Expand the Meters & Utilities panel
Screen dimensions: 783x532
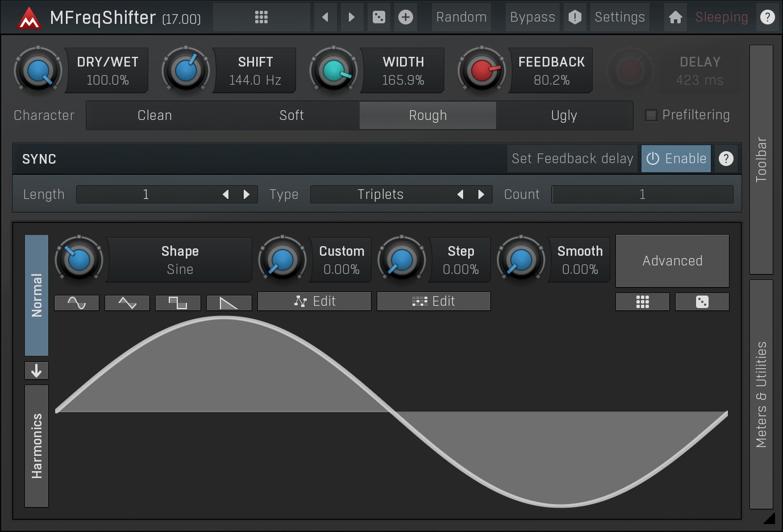pos(761,394)
